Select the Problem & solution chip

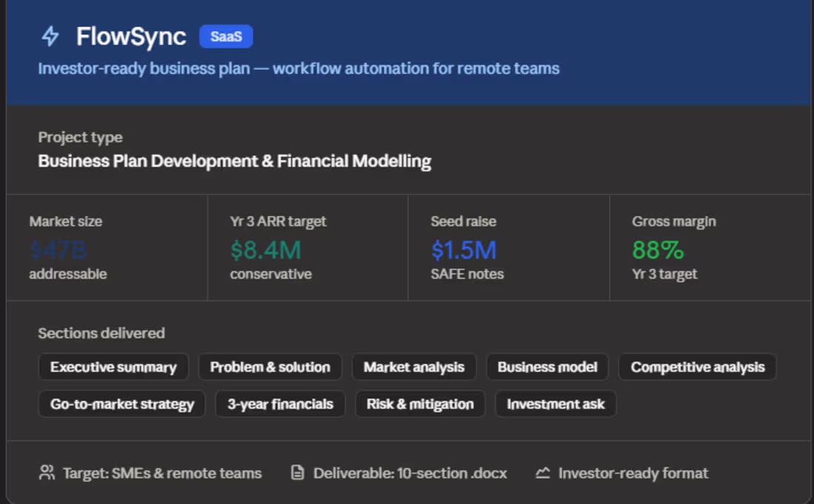pos(270,367)
